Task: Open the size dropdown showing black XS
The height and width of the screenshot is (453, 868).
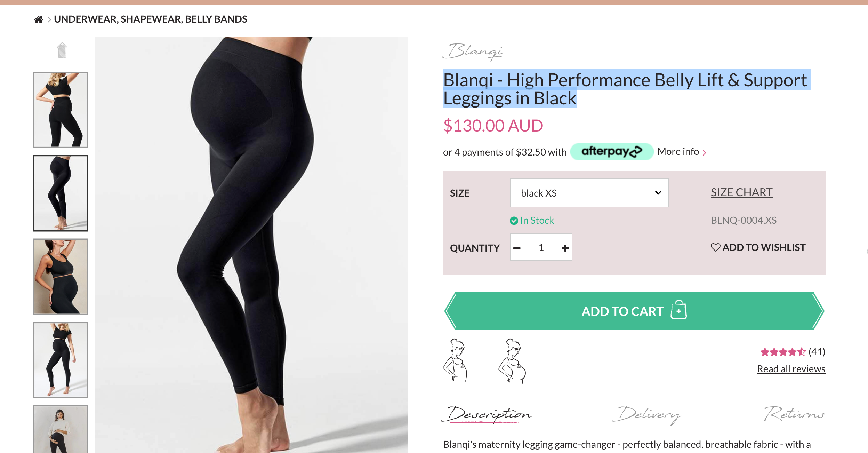Action: 589,193
